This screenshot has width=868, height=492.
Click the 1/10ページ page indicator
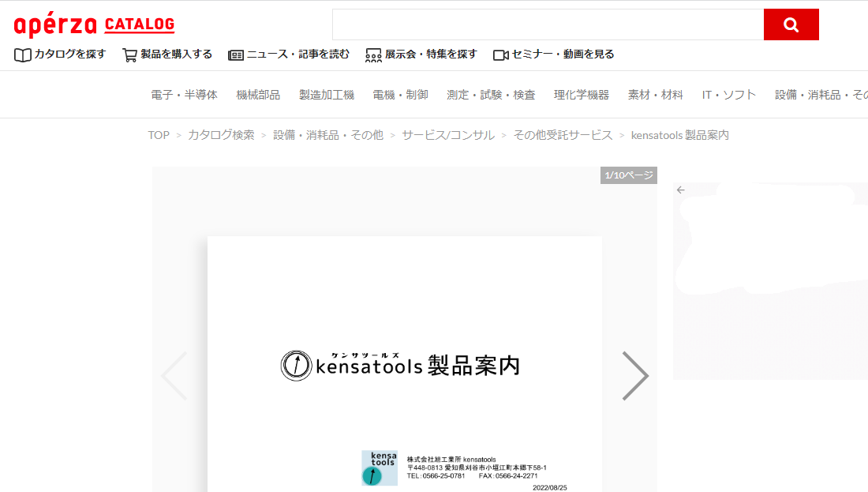coord(629,175)
